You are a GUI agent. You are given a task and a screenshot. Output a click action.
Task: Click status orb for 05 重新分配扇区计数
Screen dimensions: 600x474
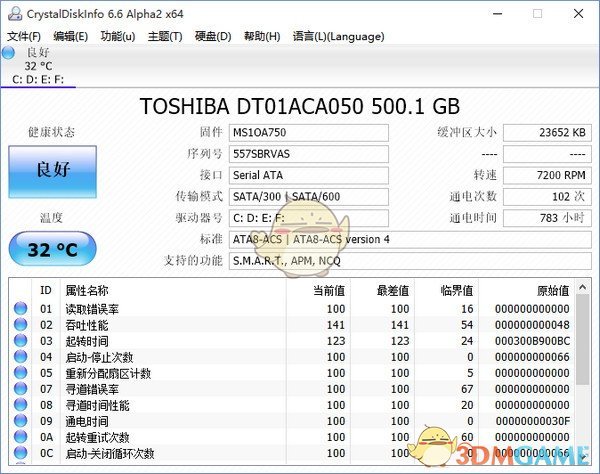point(21,373)
